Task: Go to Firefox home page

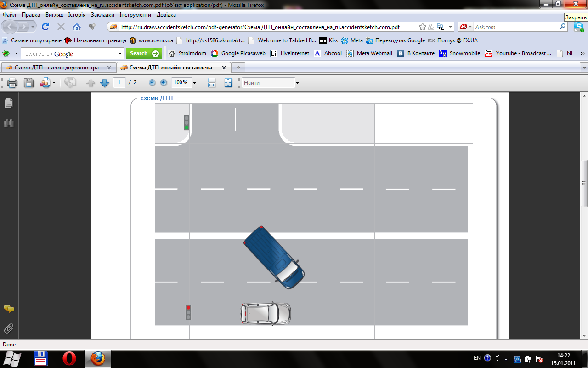Action: (77, 27)
